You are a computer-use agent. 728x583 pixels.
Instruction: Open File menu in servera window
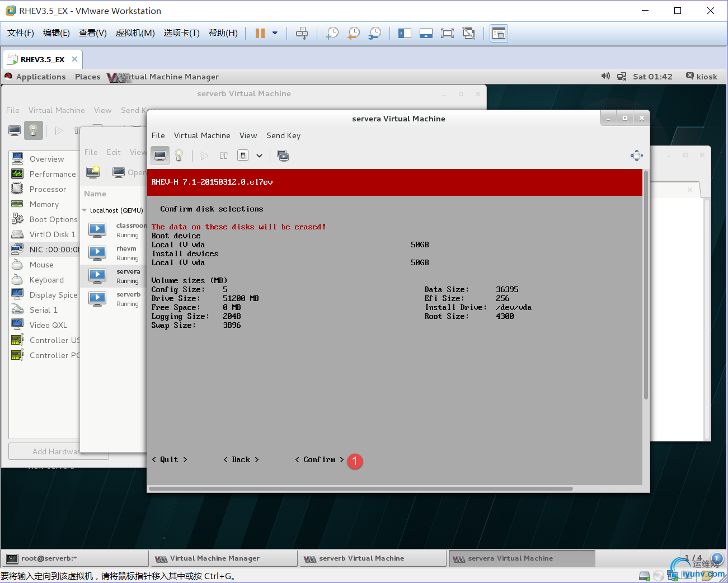tap(158, 135)
